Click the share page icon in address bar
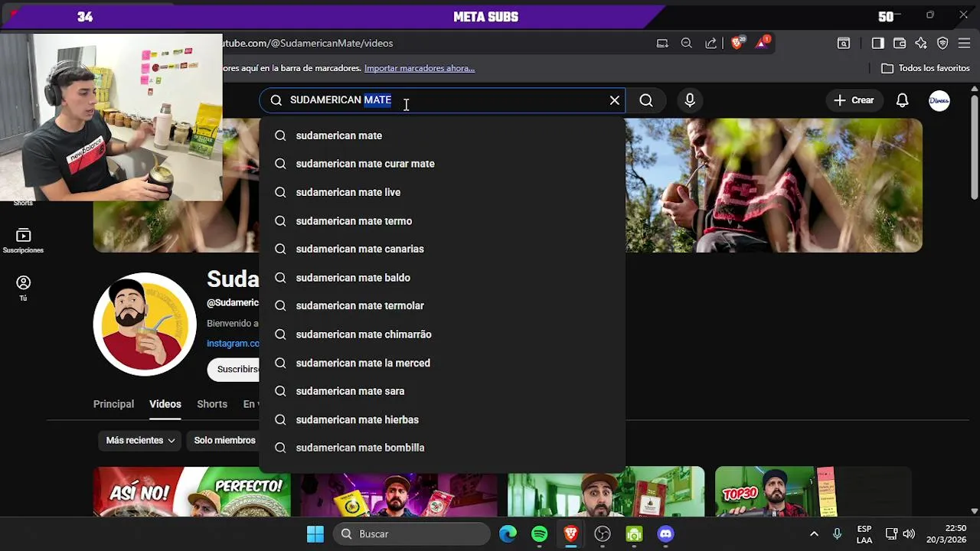This screenshot has width=980, height=551. (711, 43)
